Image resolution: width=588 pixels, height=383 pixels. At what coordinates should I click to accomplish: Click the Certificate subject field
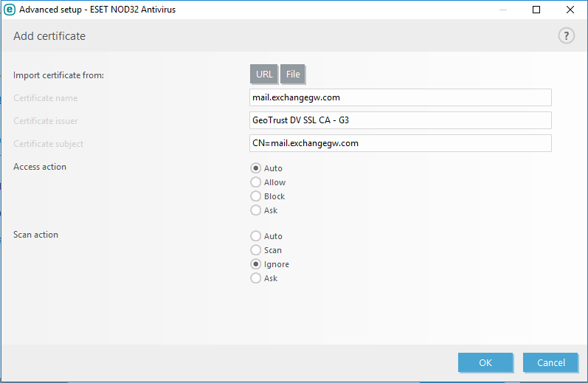[x=400, y=143]
